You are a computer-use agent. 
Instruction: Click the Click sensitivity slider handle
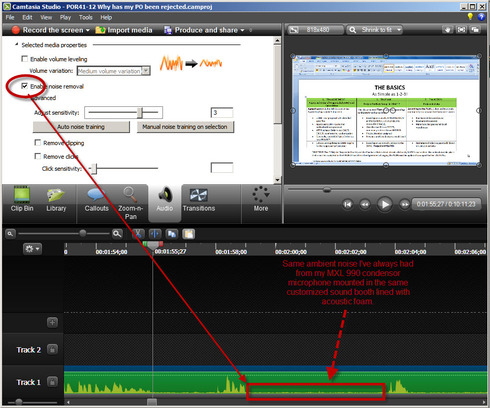[x=94, y=169]
